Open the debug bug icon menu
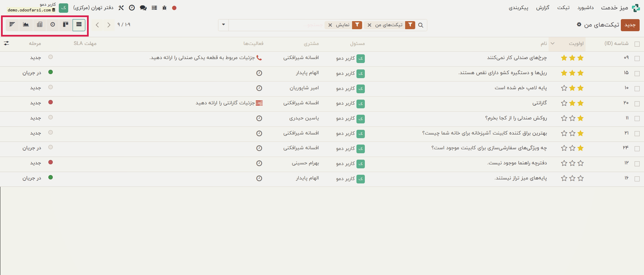This screenshot has width=644, height=275. point(164,8)
